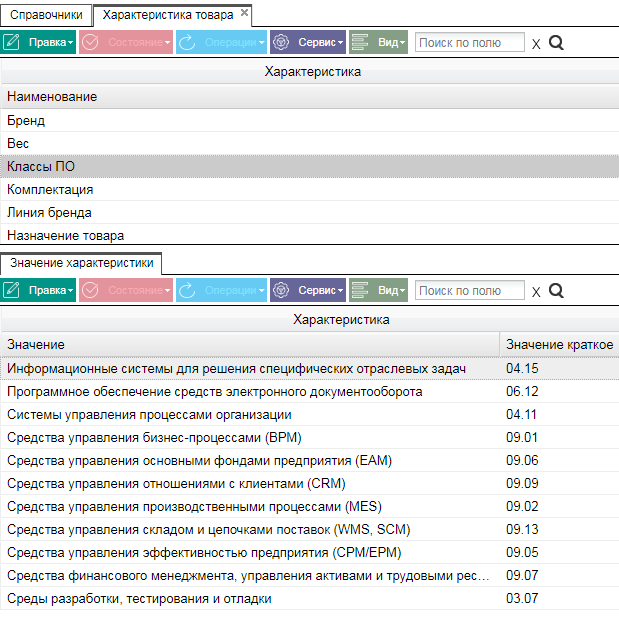Click into the top Поиск по полю field

(469, 42)
